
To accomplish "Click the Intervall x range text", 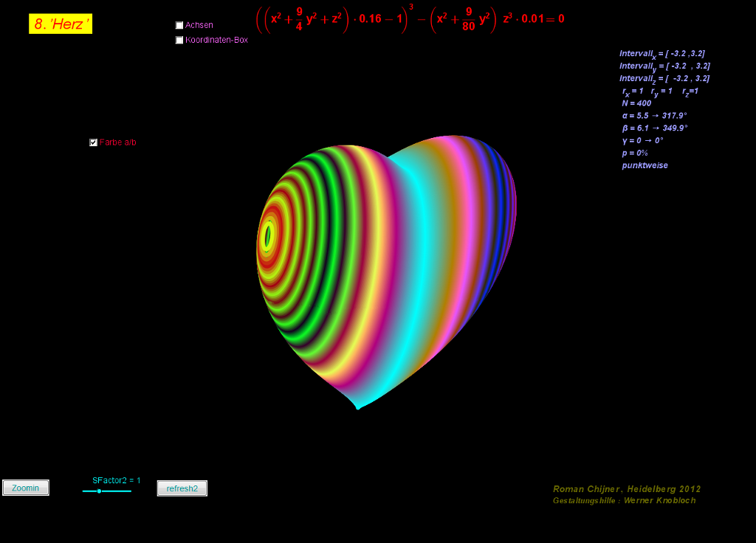I will [x=661, y=54].
